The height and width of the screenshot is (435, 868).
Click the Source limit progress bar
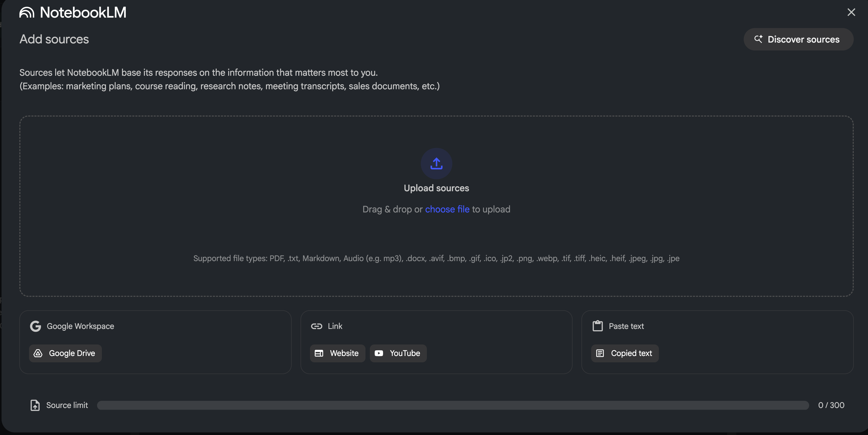(453, 405)
